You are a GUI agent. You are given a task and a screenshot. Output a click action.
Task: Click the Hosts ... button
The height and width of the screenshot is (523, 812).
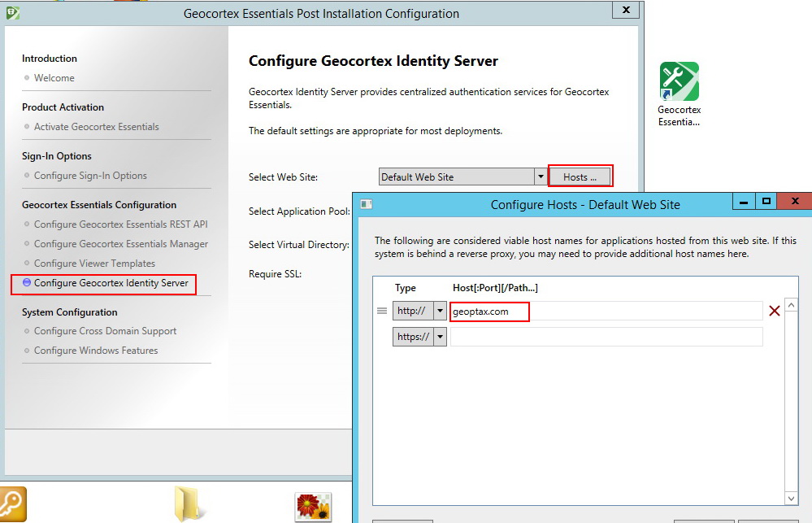pyautogui.click(x=580, y=177)
